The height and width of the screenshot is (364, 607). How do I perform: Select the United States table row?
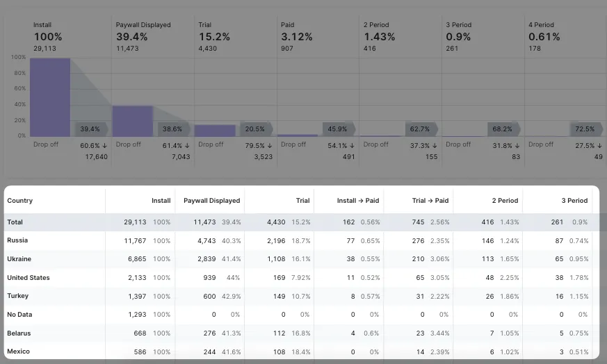click(x=29, y=278)
